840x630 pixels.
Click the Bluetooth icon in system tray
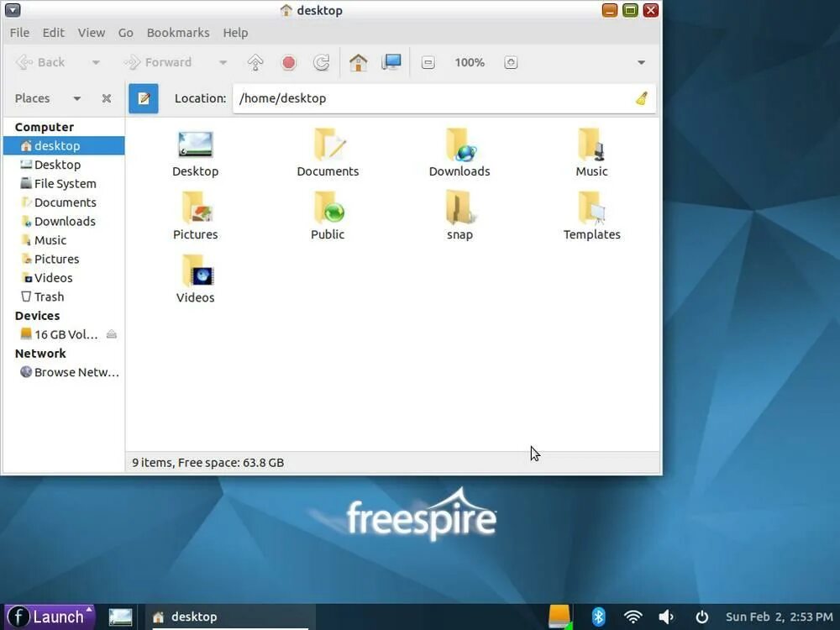[599, 616]
